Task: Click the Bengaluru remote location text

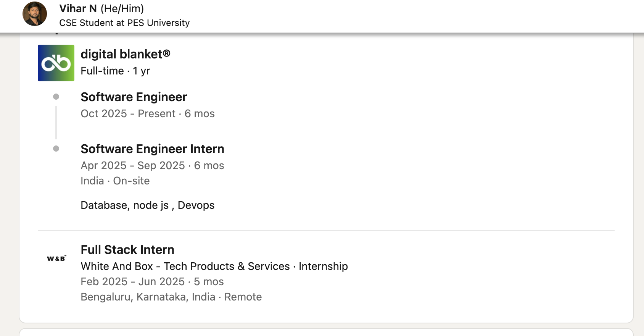Action: (x=171, y=297)
